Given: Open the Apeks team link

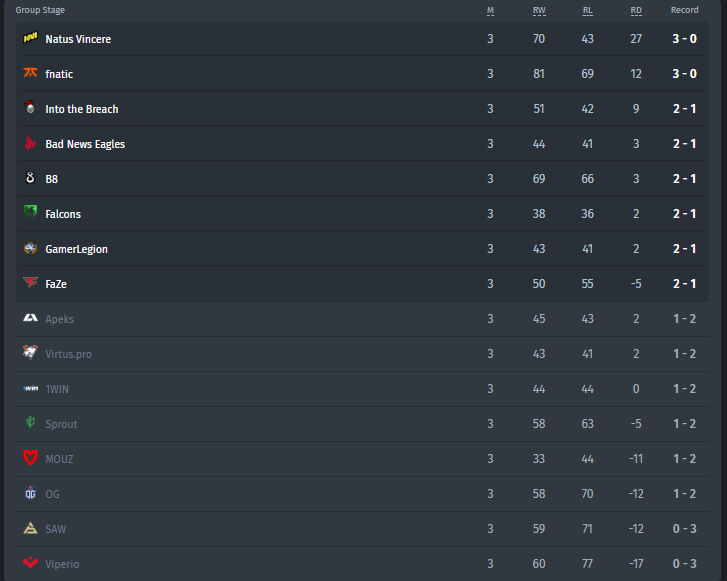Looking at the screenshot, I should (x=59, y=319).
